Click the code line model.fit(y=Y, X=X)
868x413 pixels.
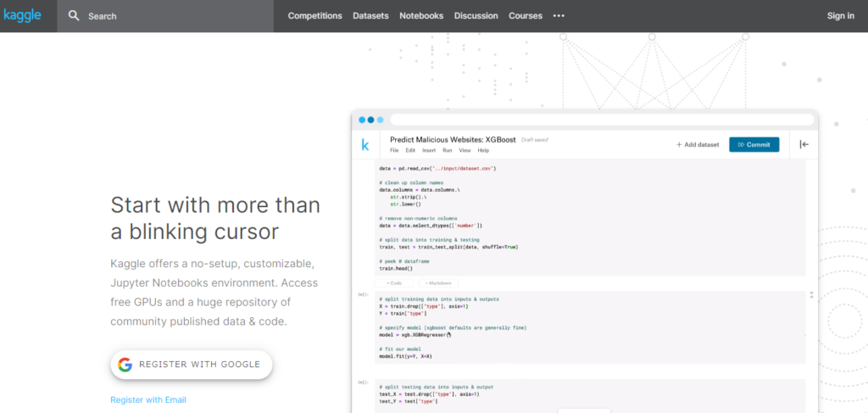tap(406, 356)
